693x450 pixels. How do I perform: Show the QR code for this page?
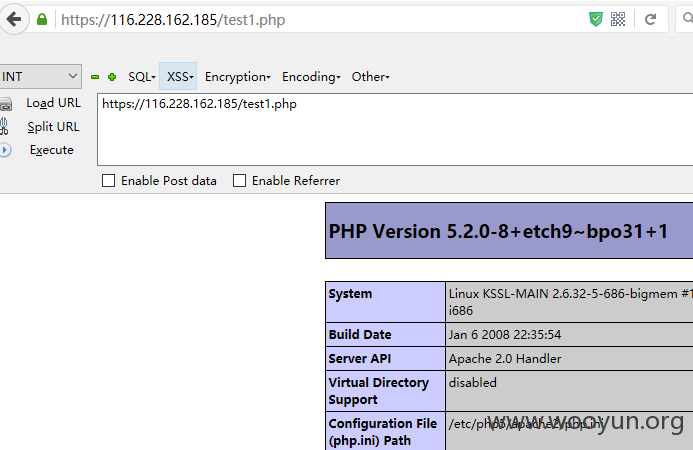[618, 19]
